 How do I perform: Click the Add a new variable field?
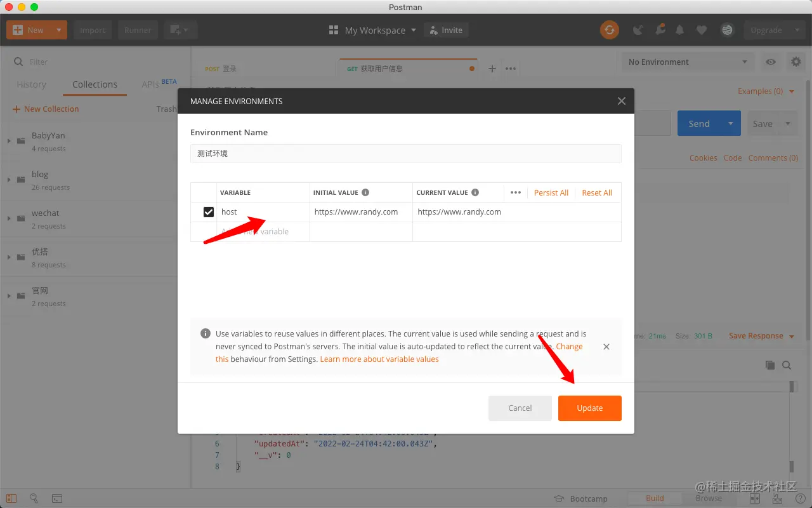(x=263, y=232)
